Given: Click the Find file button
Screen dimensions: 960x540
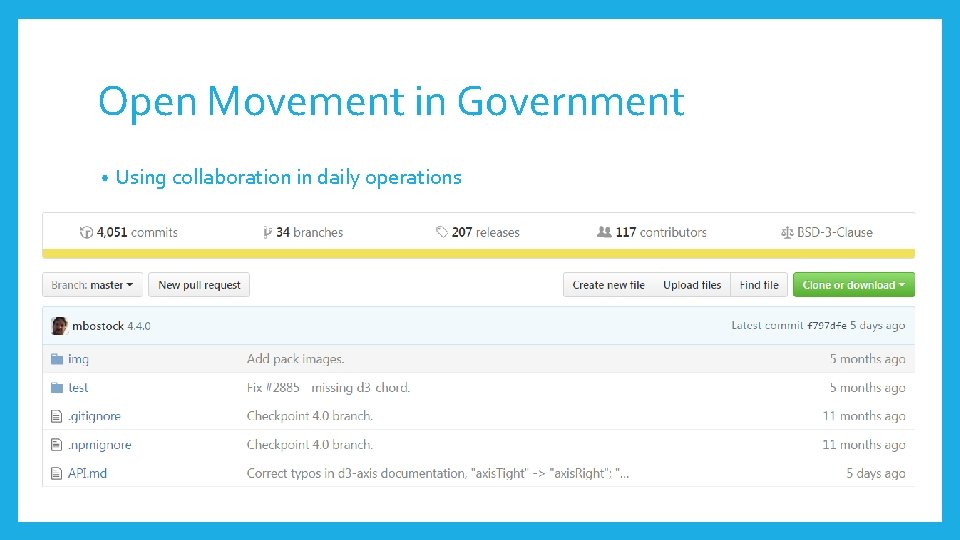Looking at the screenshot, I should 759,285.
